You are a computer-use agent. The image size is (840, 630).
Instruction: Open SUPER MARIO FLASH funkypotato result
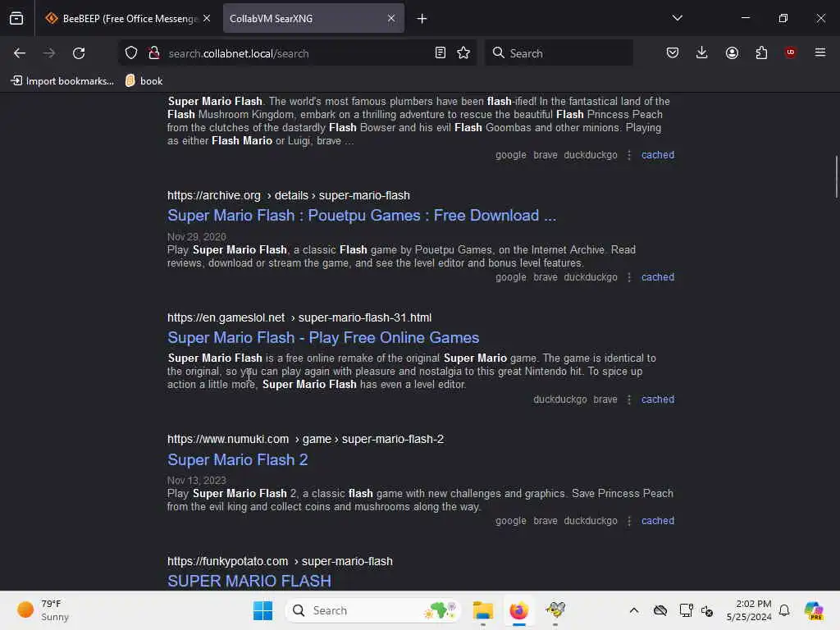pyautogui.click(x=249, y=581)
